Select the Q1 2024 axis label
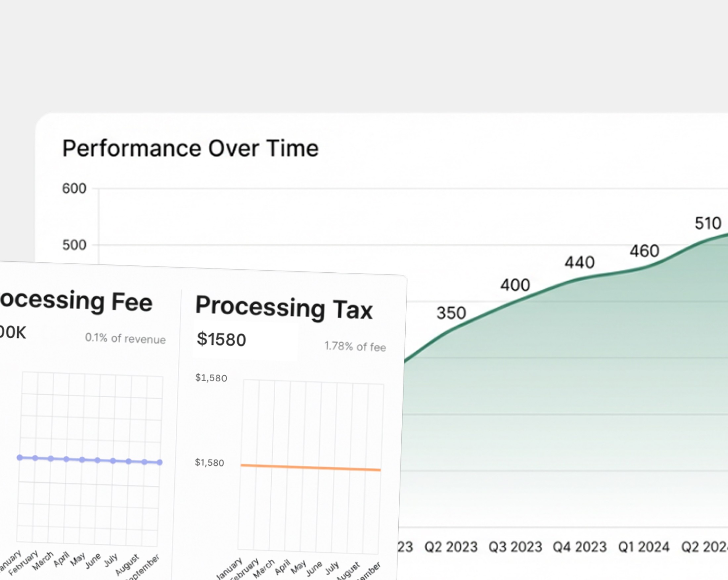Image resolution: width=728 pixels, height=580 pixels. (644, 547)
